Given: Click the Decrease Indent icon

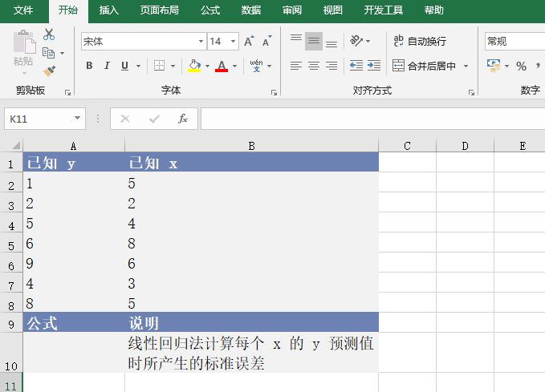Looking at the screenshot, I should pos(356,66).
